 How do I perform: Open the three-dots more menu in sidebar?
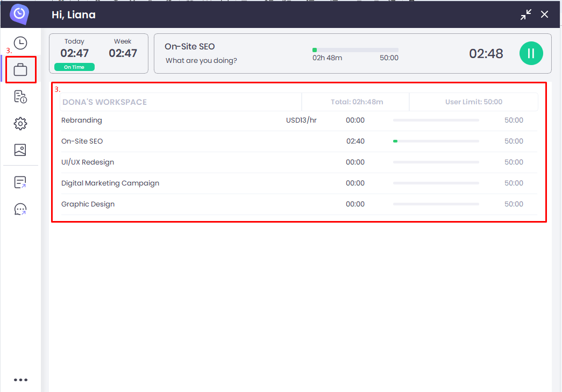(x=20, y=380)
